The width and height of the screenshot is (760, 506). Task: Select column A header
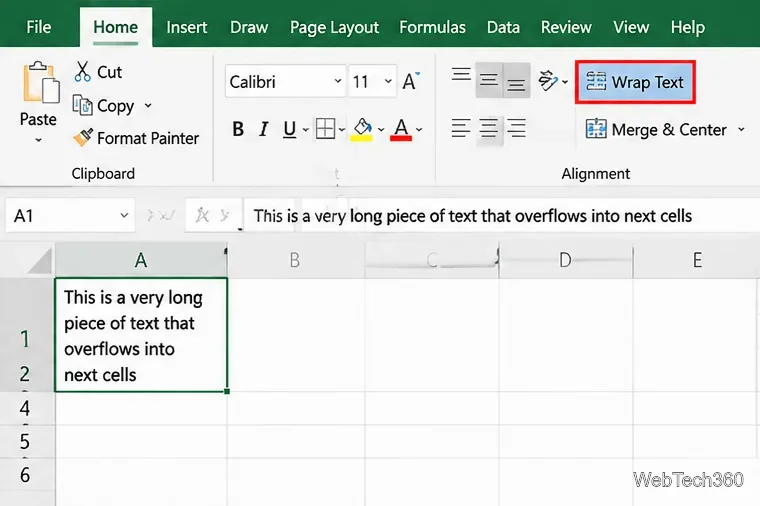pyautogui.click(x=141, y=261)
